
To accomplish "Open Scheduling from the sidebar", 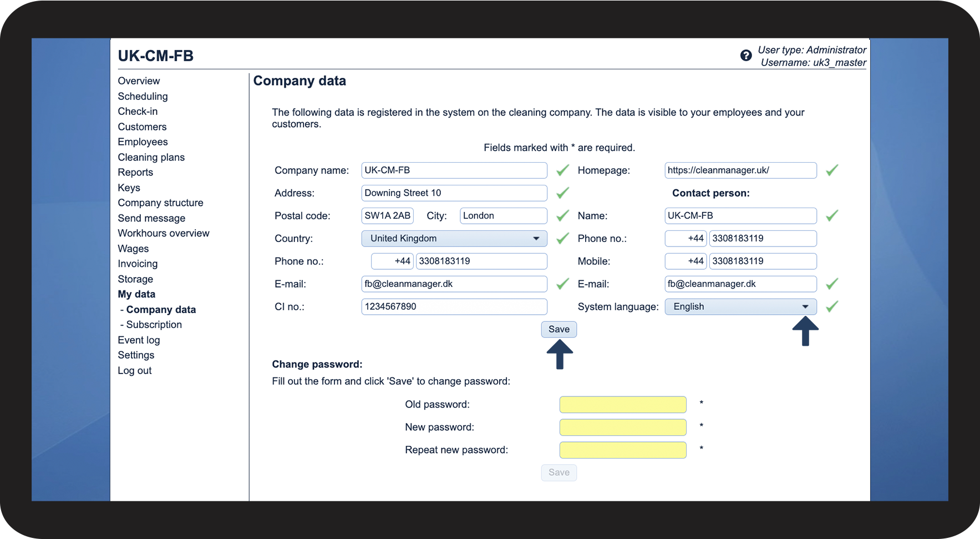I will (x=143, y=97).
